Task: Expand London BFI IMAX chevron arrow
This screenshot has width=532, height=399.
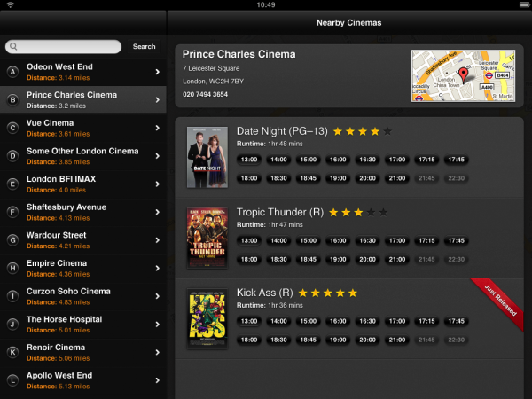Action: [158, 184]
